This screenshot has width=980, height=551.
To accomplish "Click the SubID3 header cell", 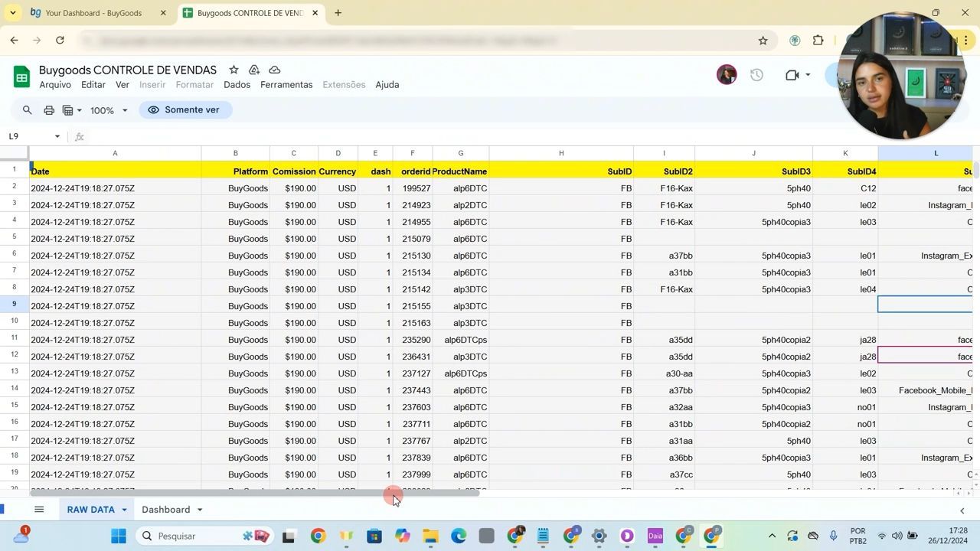I will tap(754, 171).
